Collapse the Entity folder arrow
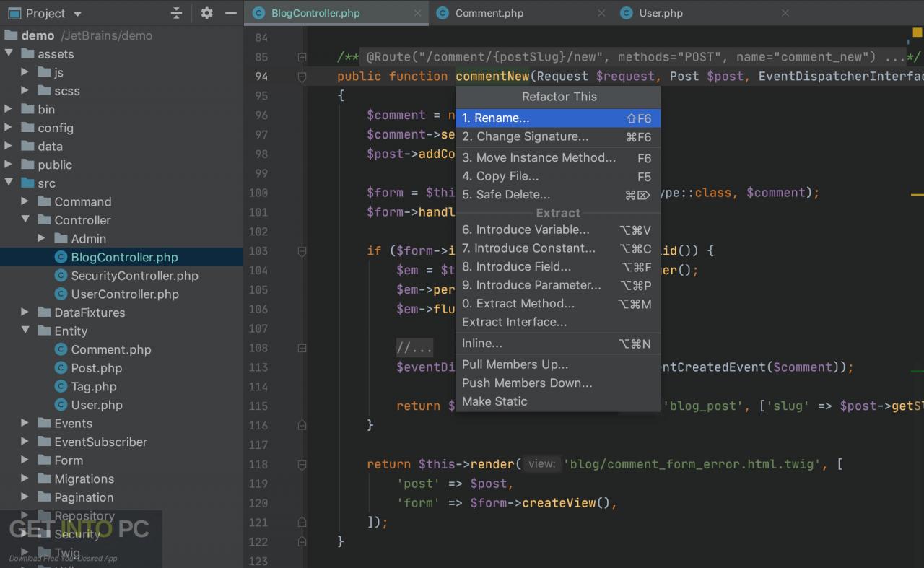The height and width of the screenshot is (568, 924). tap(25, 331)
